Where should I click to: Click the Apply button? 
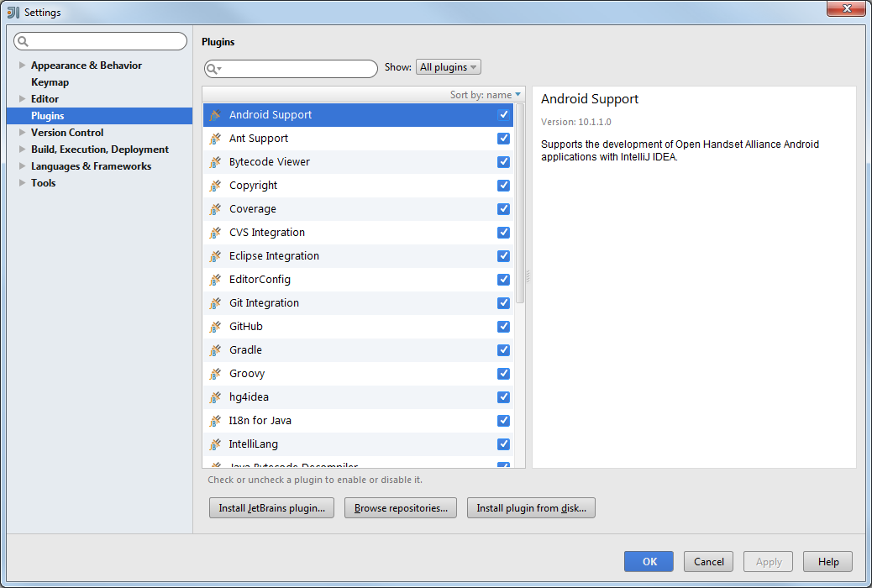click(769, 562)
